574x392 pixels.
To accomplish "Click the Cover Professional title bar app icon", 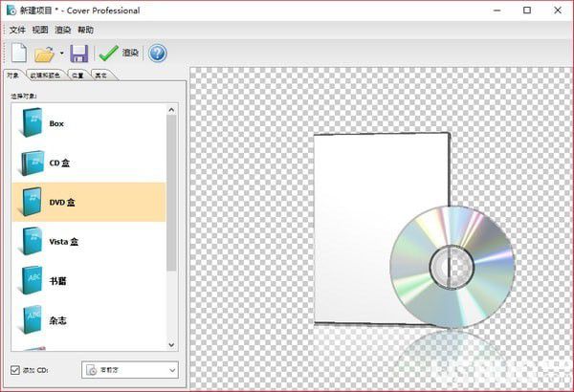I will coord(11,11).
